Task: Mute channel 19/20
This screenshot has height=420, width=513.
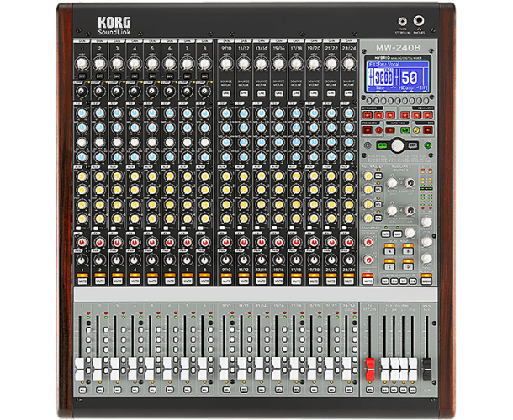Action: [314, 281]
